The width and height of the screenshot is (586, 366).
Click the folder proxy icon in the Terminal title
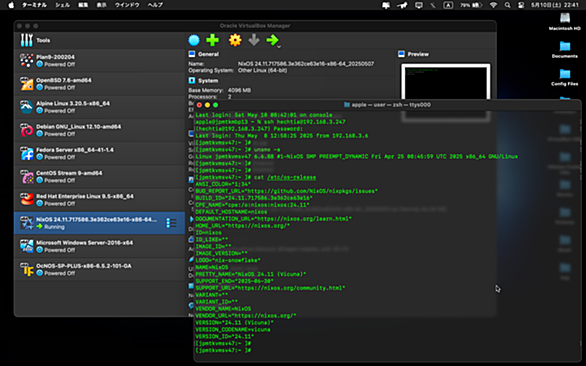point(346,105)
